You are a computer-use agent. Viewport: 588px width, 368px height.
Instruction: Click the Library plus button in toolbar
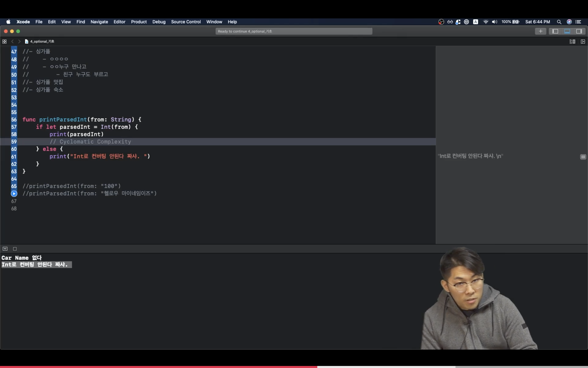[541, 31]
